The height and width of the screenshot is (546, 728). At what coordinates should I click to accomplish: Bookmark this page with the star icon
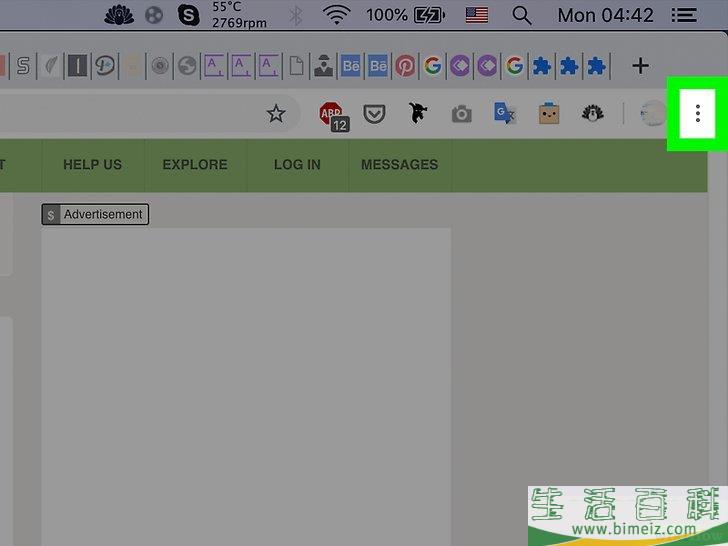[x=276, y=114]
